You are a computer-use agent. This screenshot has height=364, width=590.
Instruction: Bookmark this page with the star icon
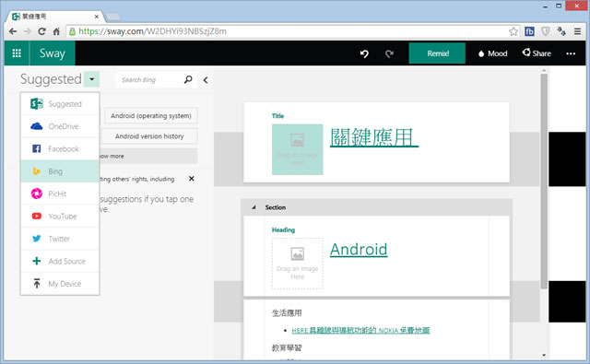[x=513, y=31]
